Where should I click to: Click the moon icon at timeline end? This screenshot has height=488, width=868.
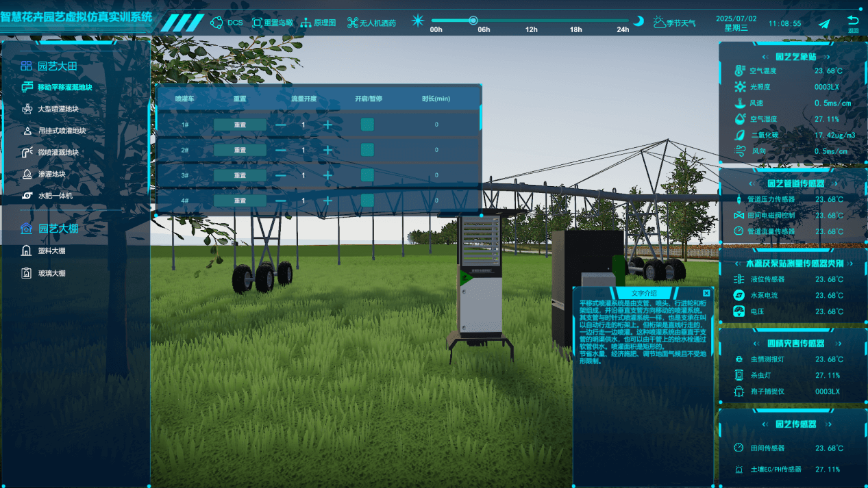coord(638,21)
